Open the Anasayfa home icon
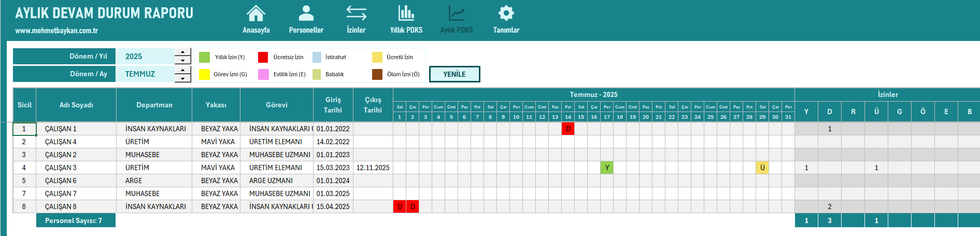Image resolution: width=980 pixels, height=236 pixels. 255,13
